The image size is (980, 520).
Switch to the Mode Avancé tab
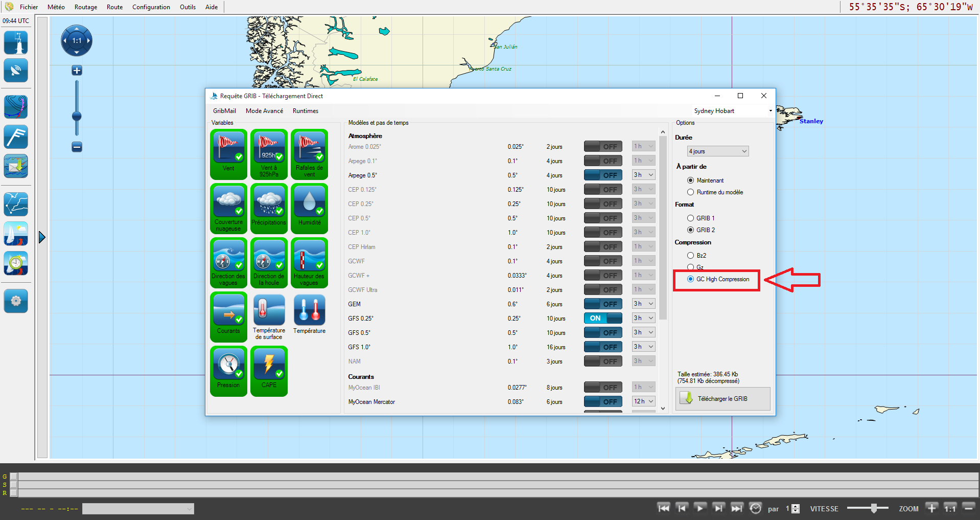264,111
